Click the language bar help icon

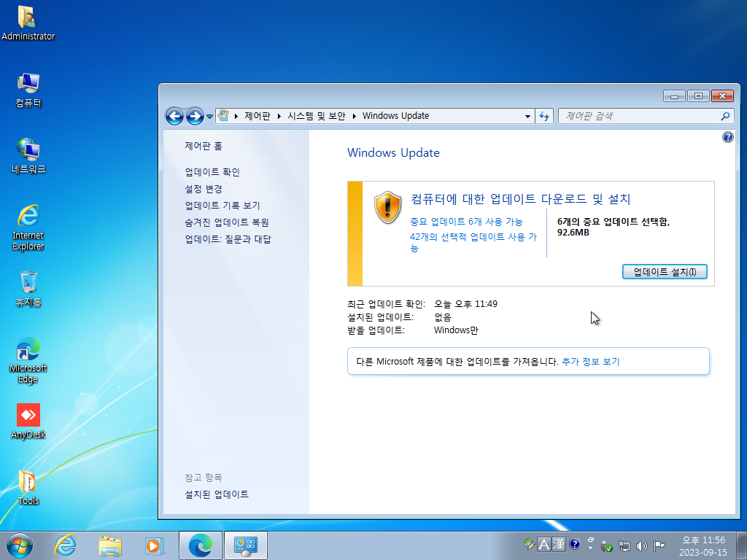point(575,544)
